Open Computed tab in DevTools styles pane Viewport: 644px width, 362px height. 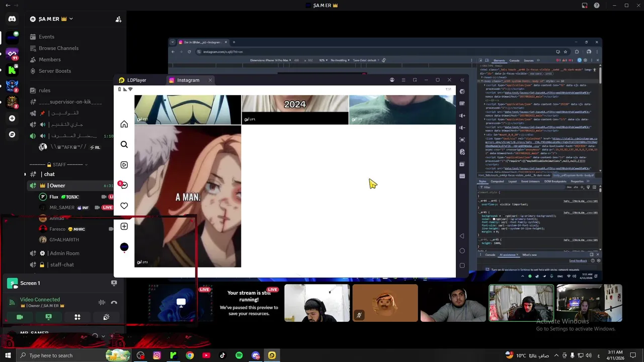tap(497, 182)
